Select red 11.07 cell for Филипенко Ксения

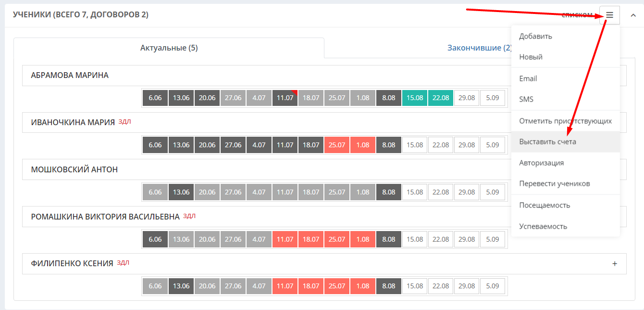coord(285,286)
